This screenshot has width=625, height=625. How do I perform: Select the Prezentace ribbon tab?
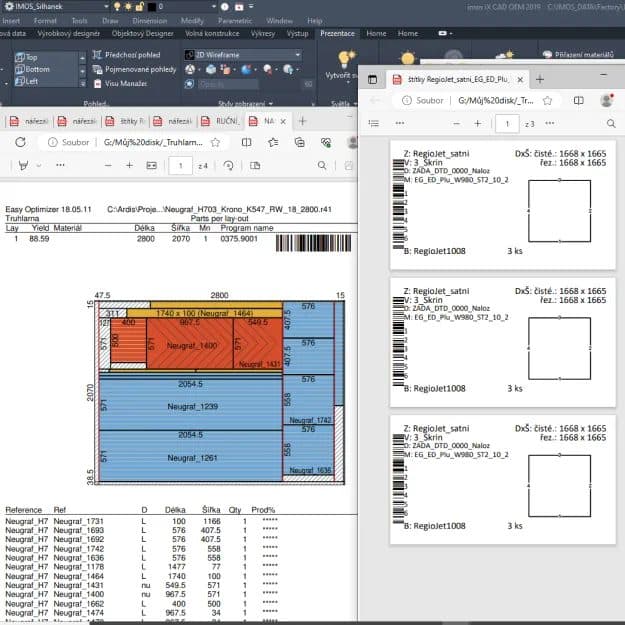pyautogui.click(x=337, y=33)
